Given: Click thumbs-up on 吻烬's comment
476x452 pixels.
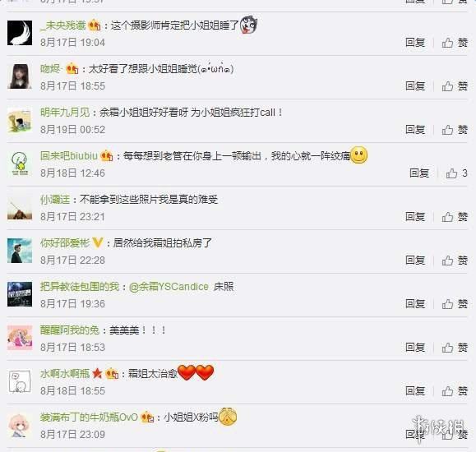Looking at the screenshot, I should tap(455, 86).
